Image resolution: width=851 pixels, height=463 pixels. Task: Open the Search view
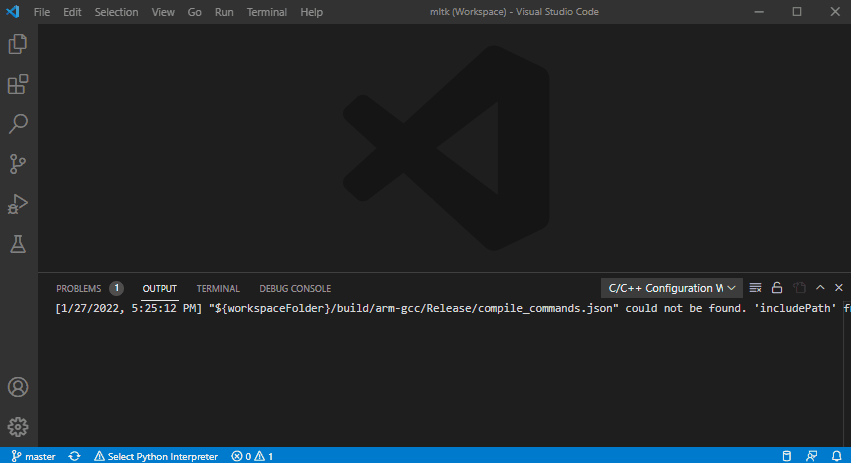click(18, 124)
